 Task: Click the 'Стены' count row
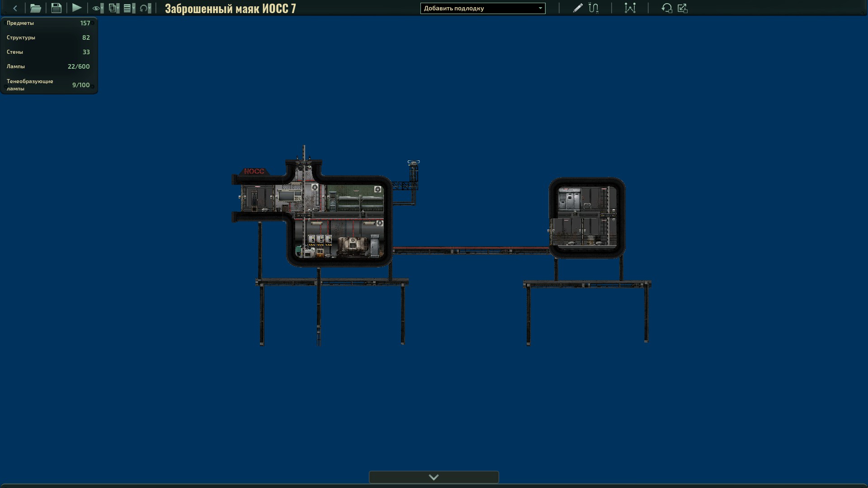(x=48, y=52)
